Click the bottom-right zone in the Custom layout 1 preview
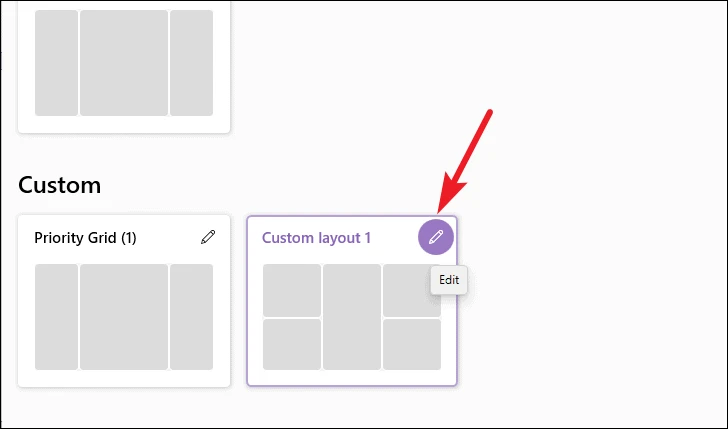Viewport: 728px width, 429px height. pos(412,344)
